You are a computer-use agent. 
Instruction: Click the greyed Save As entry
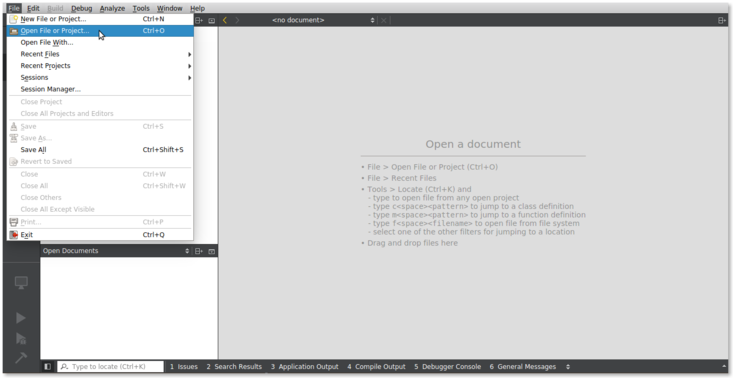tap(100, 138)
